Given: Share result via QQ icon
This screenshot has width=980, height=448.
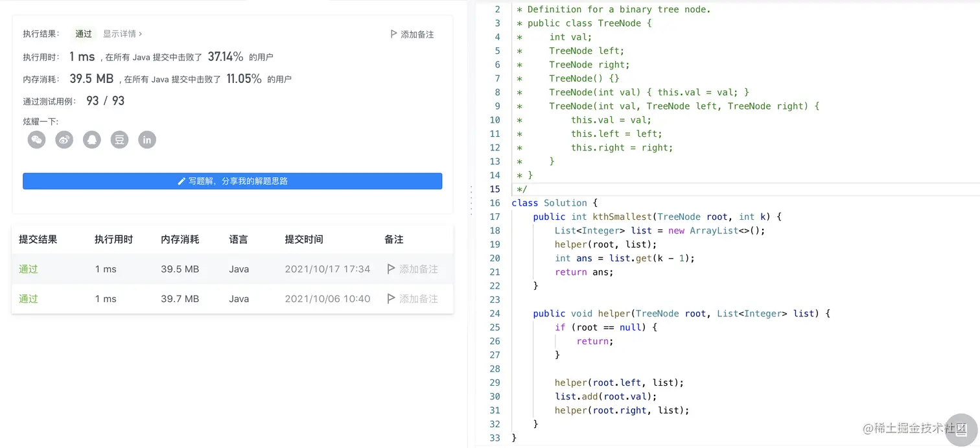Looking at the screenshot, I should 92,139.
